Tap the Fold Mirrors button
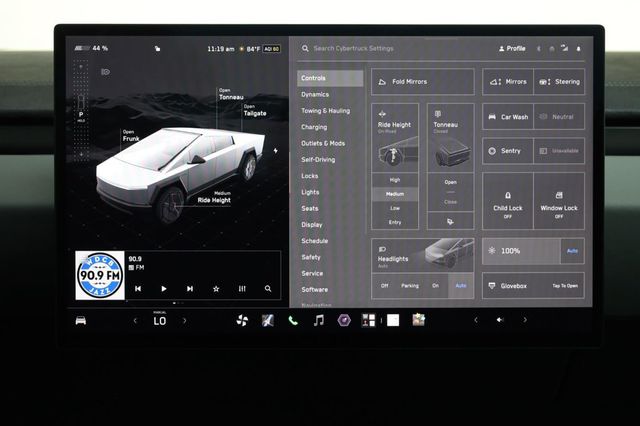 point(423,82)
